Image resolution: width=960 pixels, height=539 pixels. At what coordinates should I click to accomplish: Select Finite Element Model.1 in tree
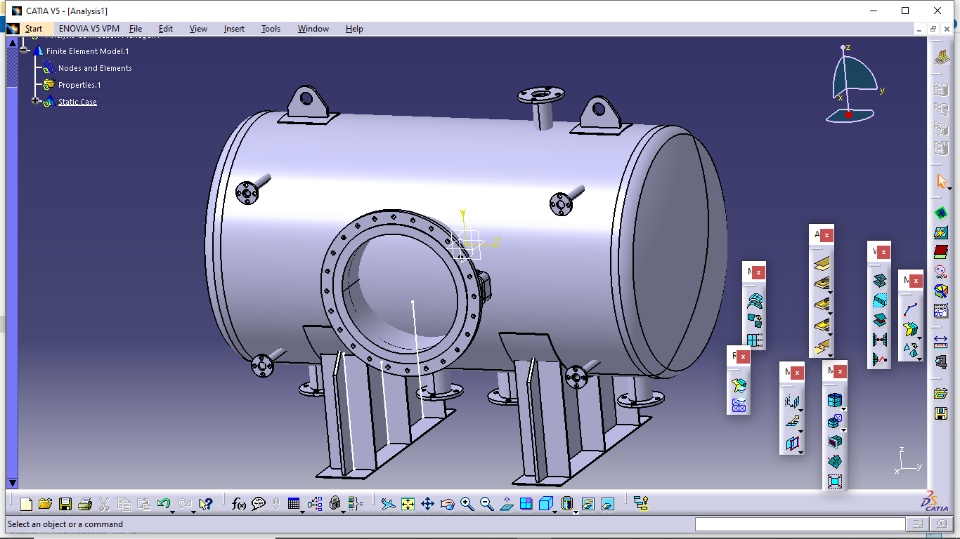tap(88, 51)
